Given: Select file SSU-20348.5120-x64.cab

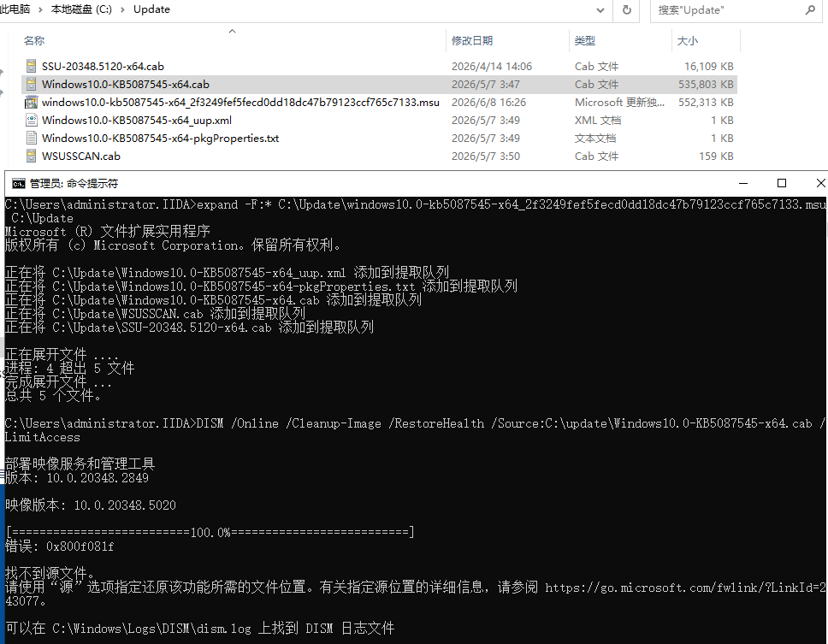Looking at the screenshot, I should click(x=103, y=66).
